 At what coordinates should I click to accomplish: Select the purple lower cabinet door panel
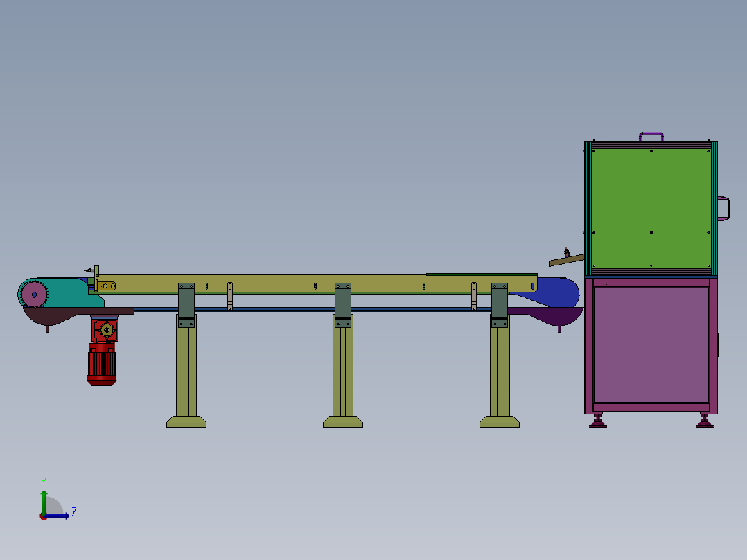(651, 345)
